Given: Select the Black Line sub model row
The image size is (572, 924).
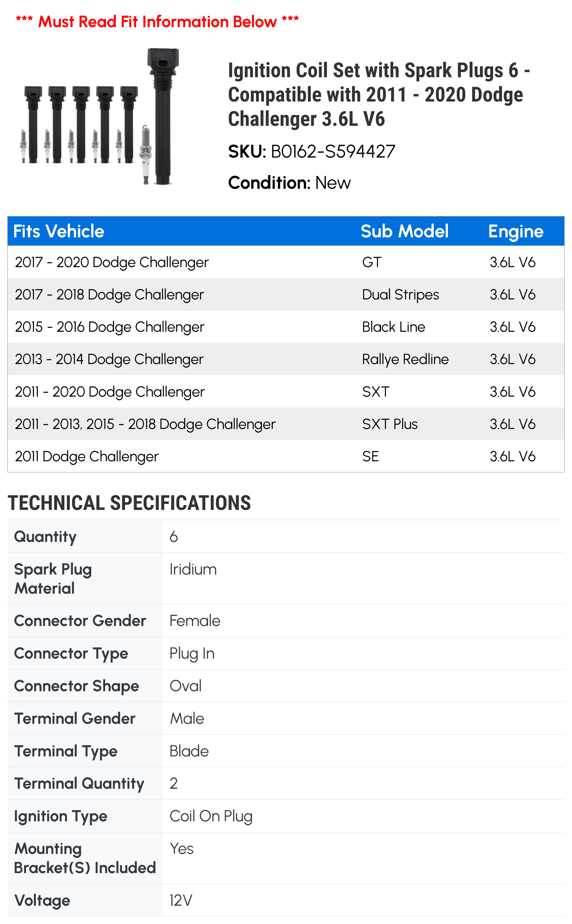Looking at the screenshot, I should click(x=286, y=327).
